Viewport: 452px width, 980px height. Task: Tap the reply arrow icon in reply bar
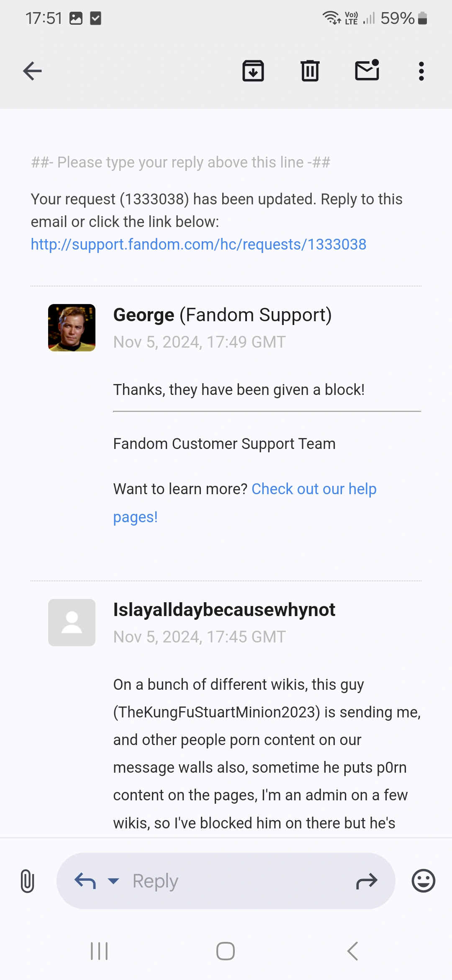[85, 881]
